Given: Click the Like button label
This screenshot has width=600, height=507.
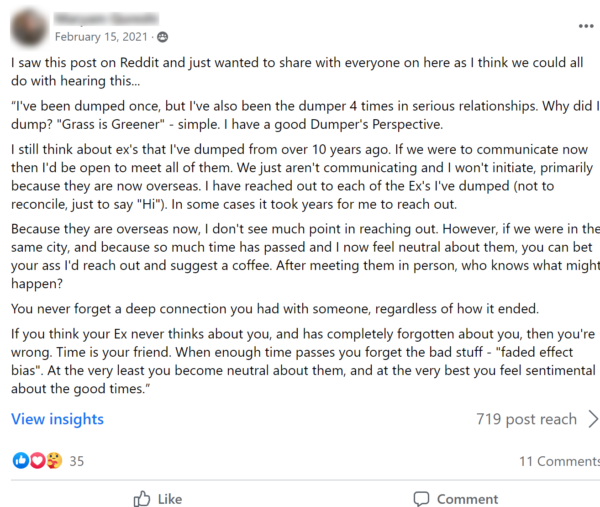Looking at the screenshot, I should [x=170, y=499].
